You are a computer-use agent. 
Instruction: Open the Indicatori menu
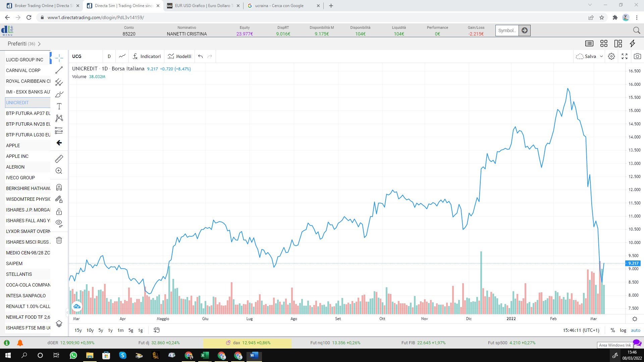[147, 56]
